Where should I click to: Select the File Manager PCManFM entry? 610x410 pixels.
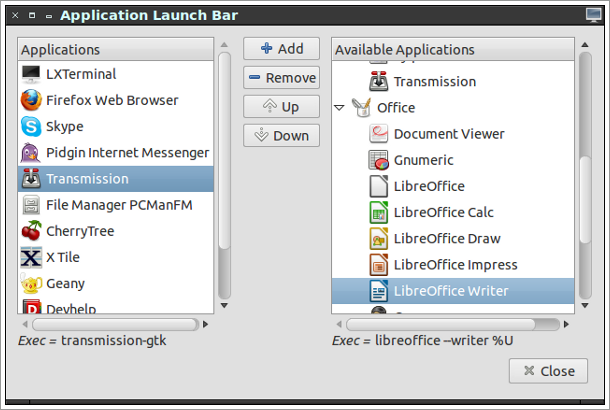click(x=116, y=205)
